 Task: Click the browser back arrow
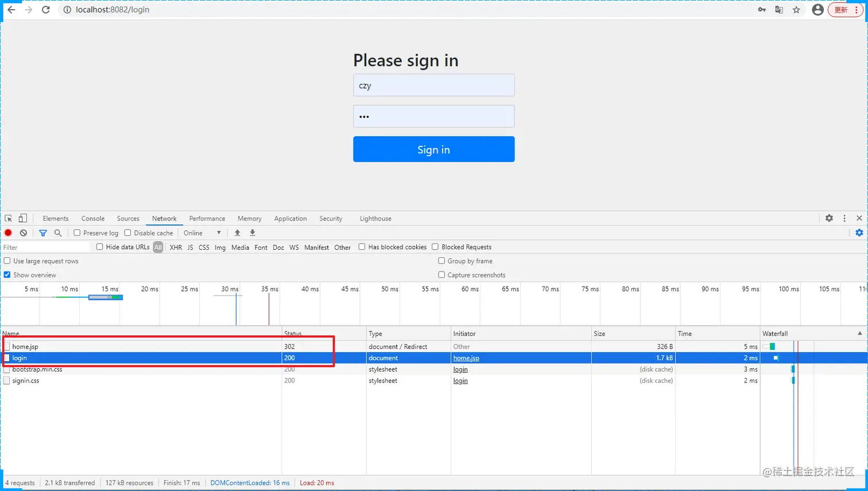[11, 10]
